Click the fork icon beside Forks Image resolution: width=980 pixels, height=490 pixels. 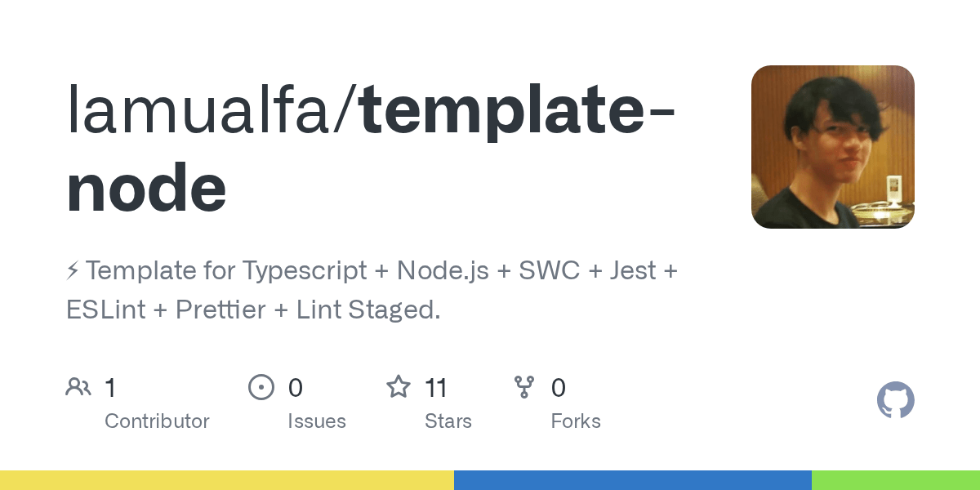pos(524,387)
